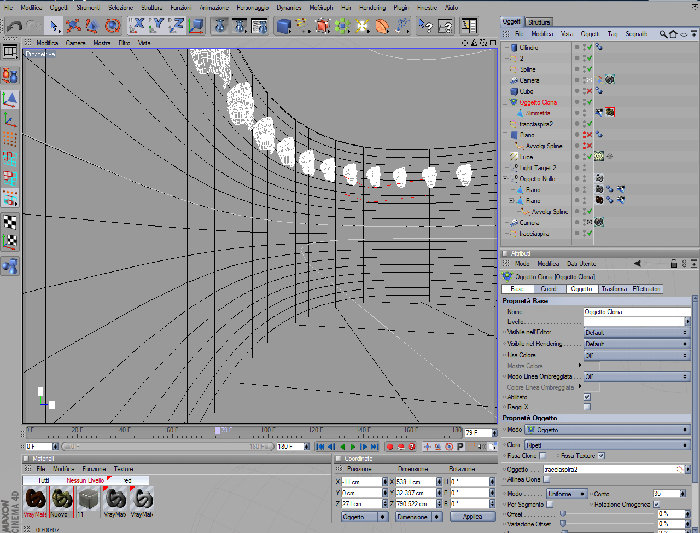Open the Dynamics menu

(288, 8)
